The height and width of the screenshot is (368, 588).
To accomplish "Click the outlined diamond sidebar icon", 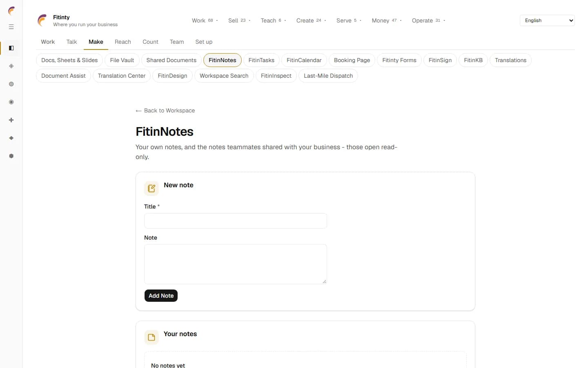I will click(x=11, y=66).
